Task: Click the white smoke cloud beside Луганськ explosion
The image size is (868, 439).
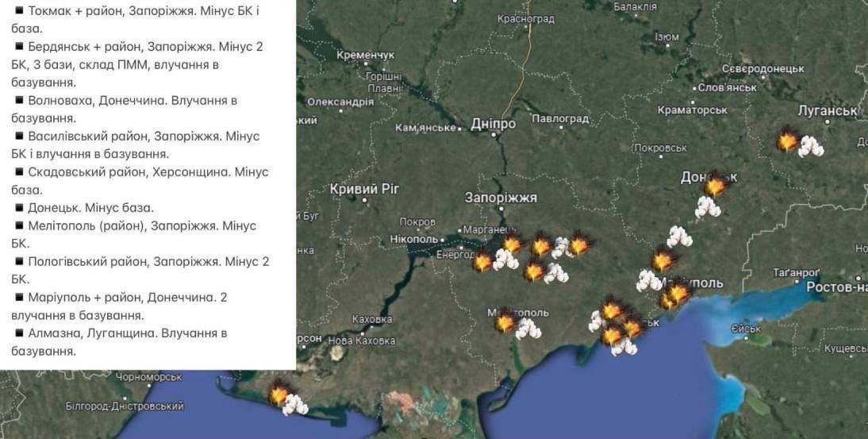Action: [x=811, y=146]
